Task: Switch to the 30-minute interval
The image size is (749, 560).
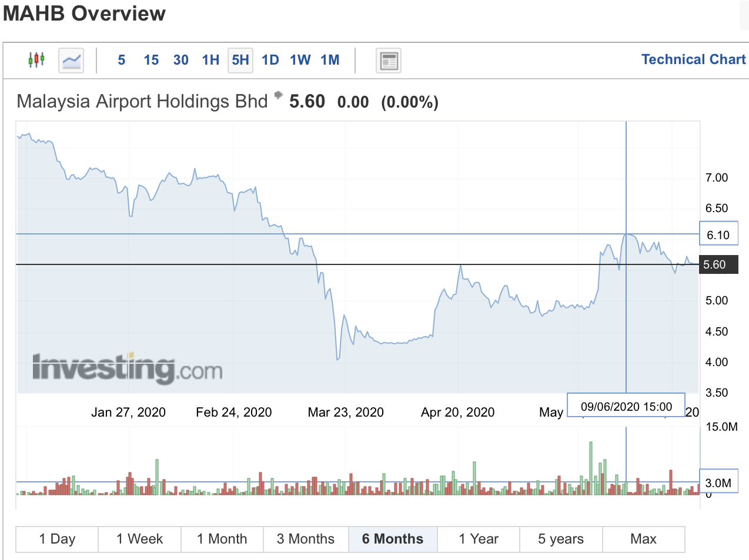Action: point(180,60)
